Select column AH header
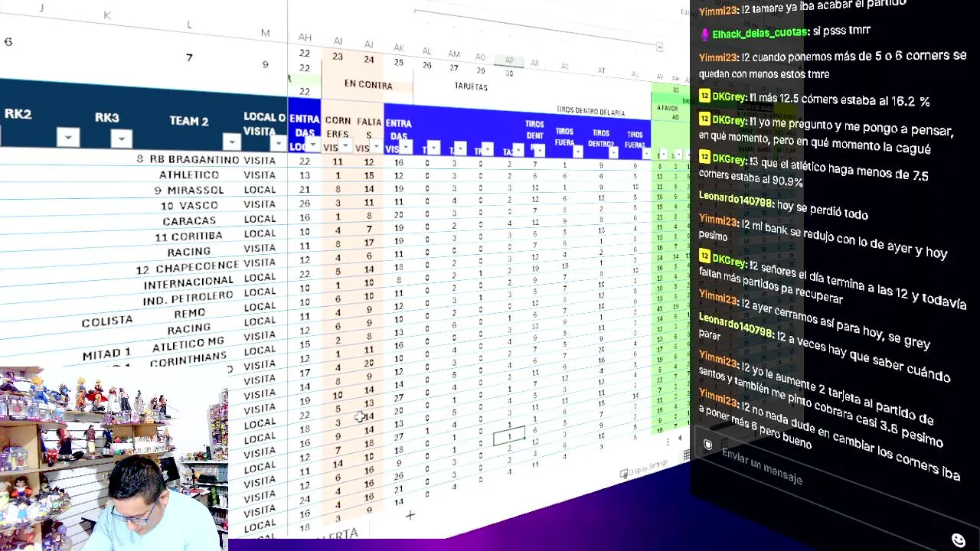Image resolution: width=980 pixels, height=551 pixels. pos(305,37)
